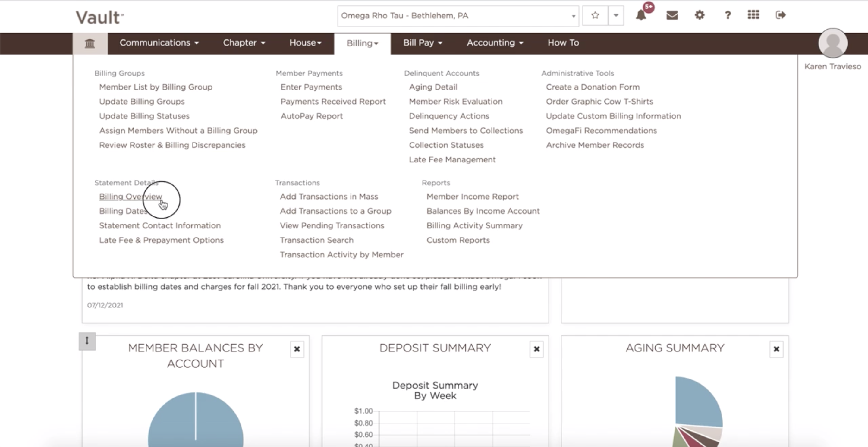Click the question mark help icon

[x=728, y=15]
